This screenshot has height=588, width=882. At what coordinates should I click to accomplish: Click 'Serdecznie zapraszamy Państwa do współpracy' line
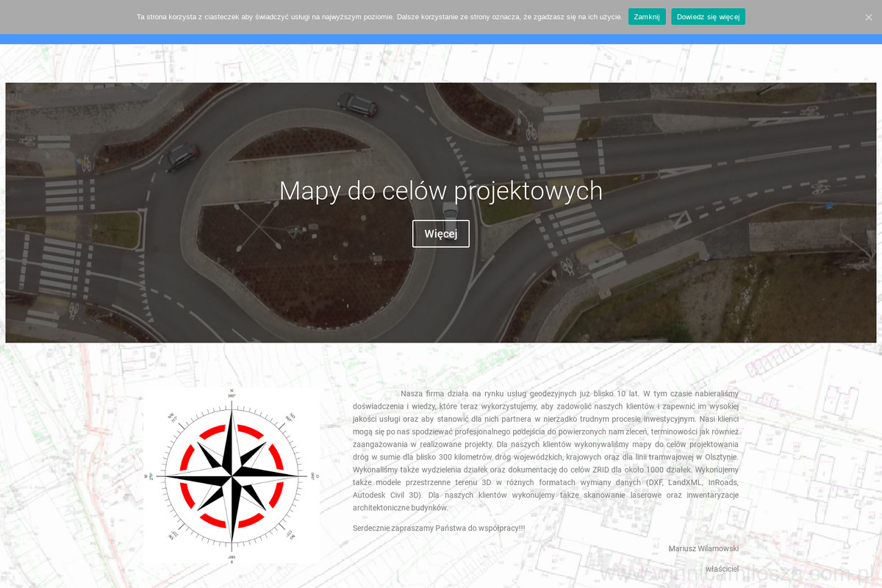click(439, 528)
